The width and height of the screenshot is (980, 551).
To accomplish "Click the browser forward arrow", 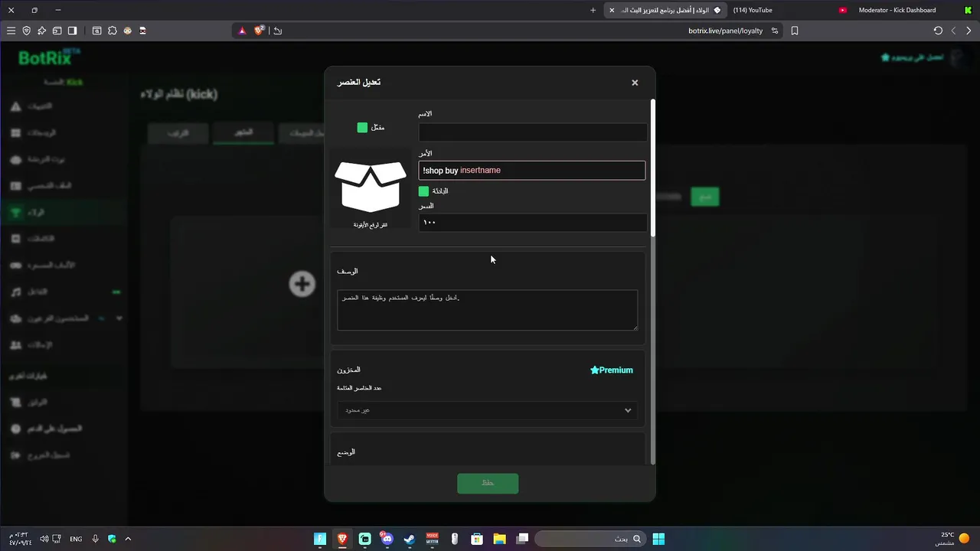I will pos(969,31).
